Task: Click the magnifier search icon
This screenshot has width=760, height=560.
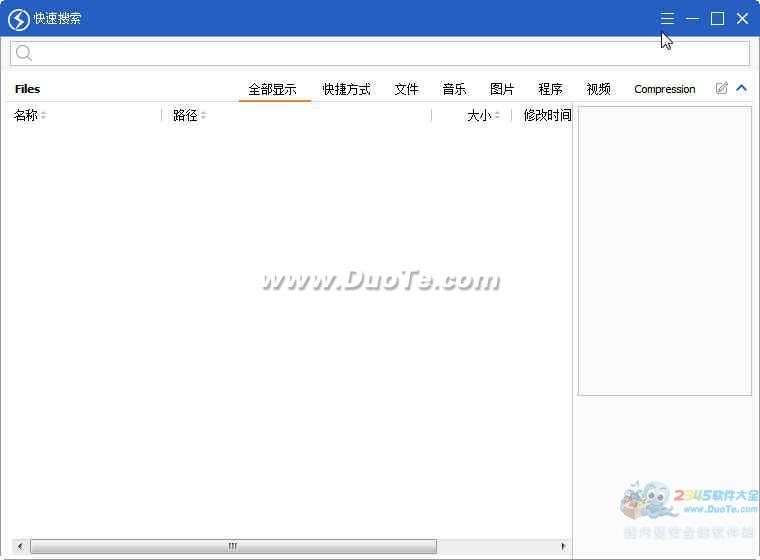Action: point(23,53)
